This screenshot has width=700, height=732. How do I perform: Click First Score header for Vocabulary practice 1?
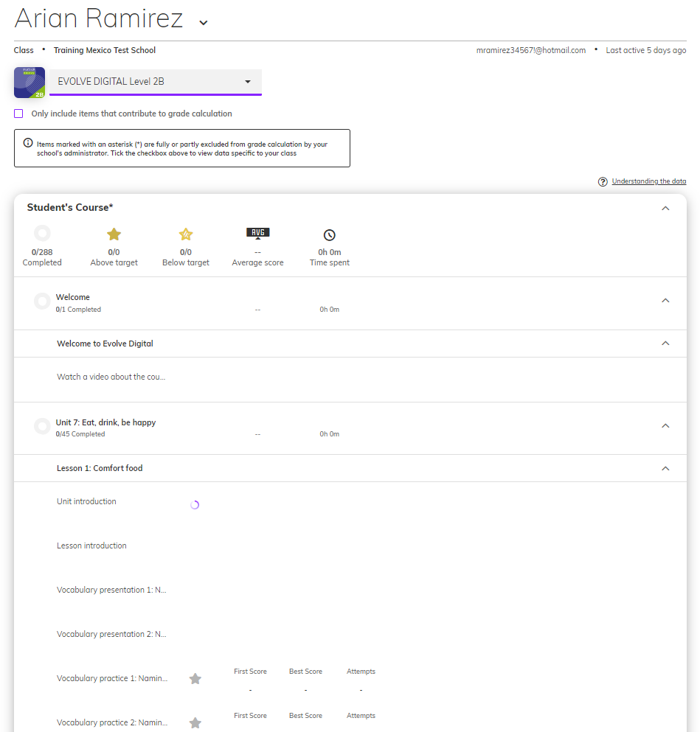(x=250, y=672)
